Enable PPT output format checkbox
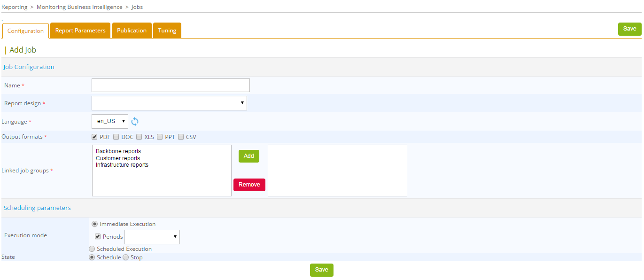Image resolution: width=644 pixels, height=280 pixels. [x=160, y=137]
